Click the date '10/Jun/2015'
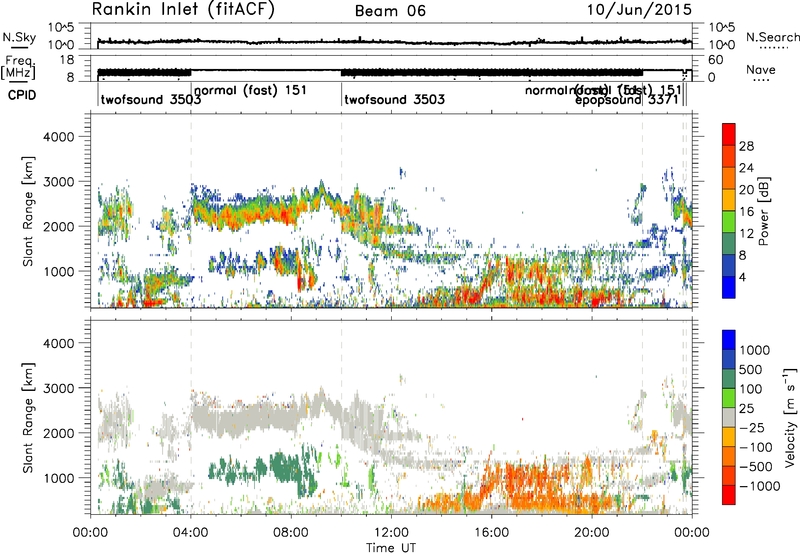Screen dimensions: 800x554 click(639, 10)
